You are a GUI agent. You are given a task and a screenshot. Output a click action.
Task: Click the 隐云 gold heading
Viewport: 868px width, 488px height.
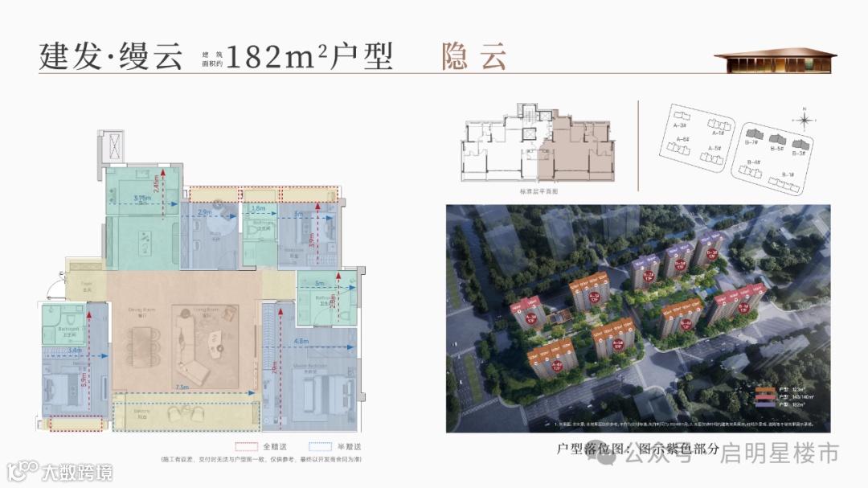pos(474,56)
